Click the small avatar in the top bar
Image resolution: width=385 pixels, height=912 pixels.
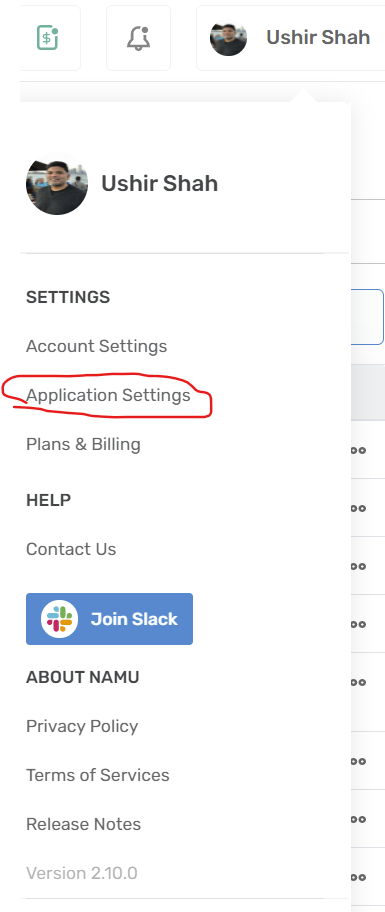click(x=229, y=38)
